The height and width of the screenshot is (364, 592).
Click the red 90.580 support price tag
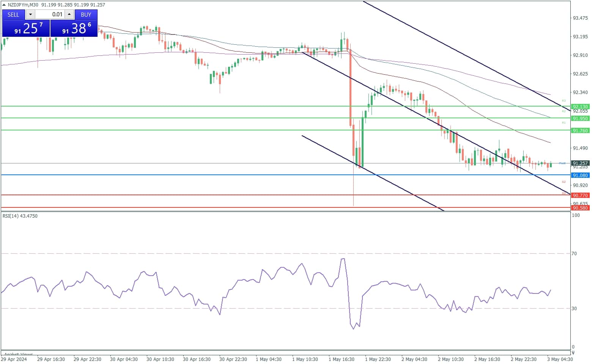click(x=580, y=208)
